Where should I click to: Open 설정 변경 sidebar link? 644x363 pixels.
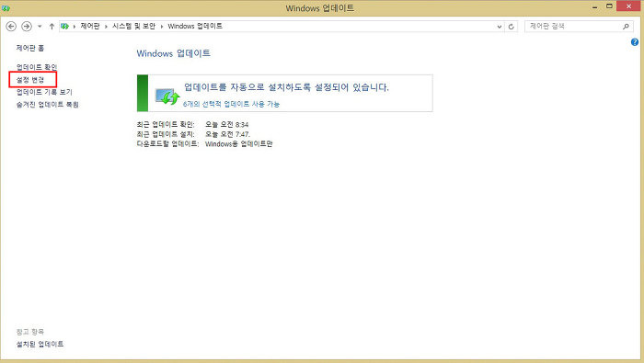click(x=30, y=80)
